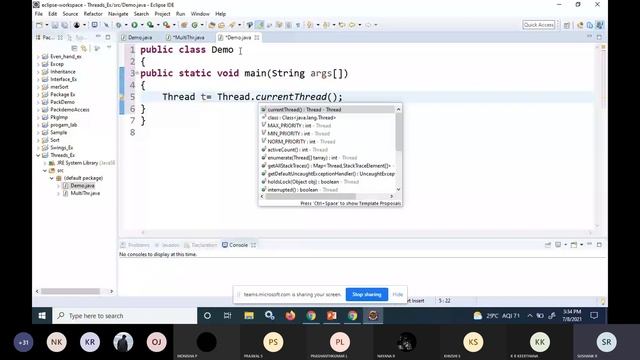Click the Search flashlight toolbar icon
The image size is (640, 360).
point(232,25)
